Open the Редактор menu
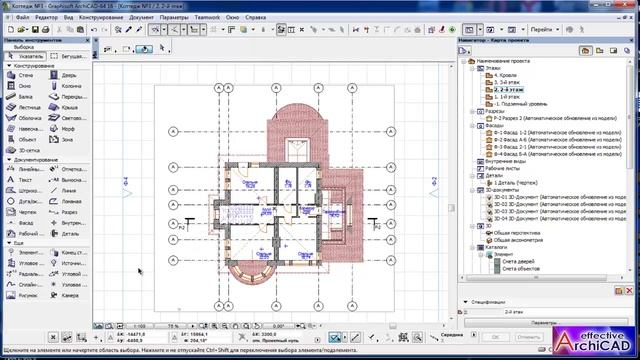The image size is (640, 360). point(47,18)
